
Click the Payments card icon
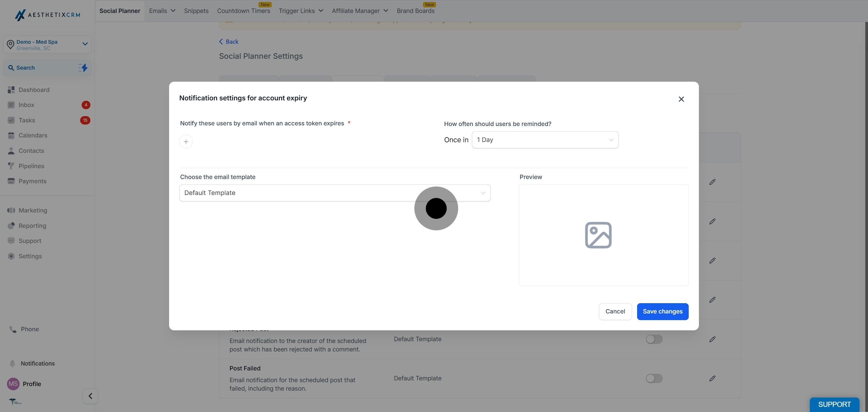(x=11, y=181)
